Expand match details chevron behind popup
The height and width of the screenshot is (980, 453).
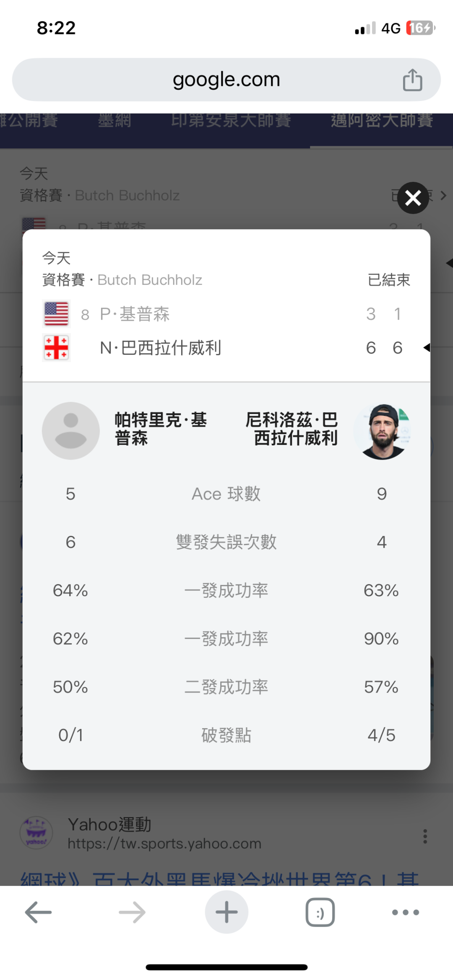pos(443,196)
